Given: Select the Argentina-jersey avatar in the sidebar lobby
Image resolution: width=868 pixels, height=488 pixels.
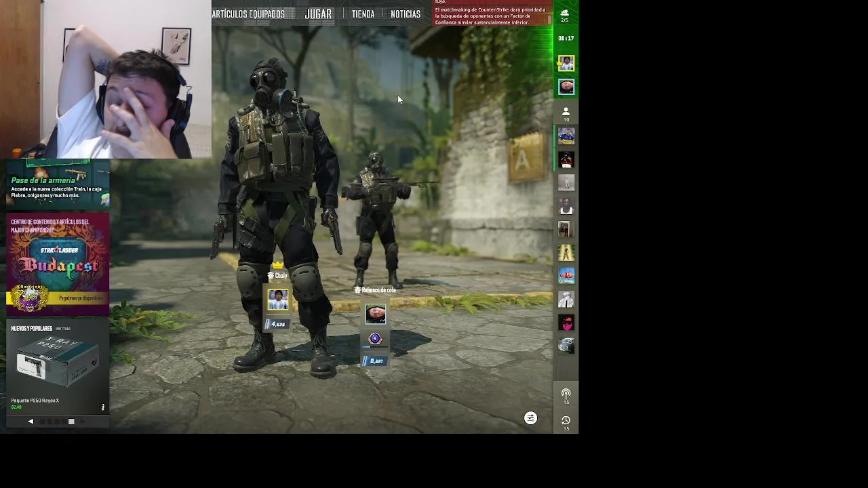Looking at the screenshot, I should pyautogui.click(x=566, y=64).
